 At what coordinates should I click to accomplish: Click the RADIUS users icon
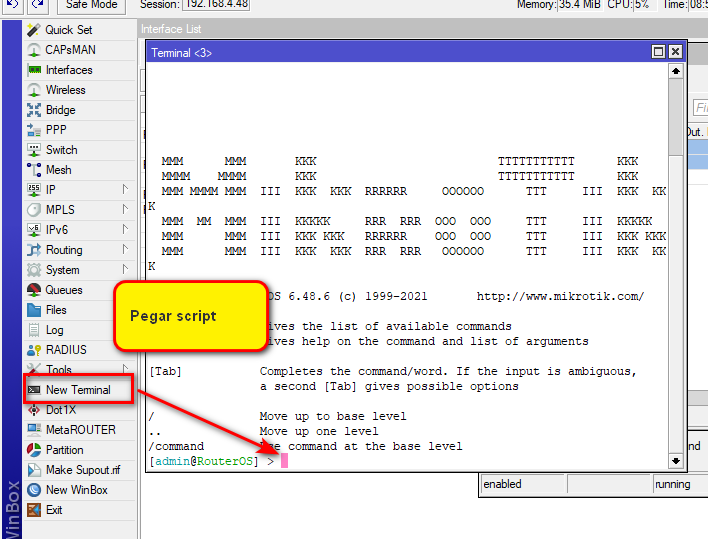(x=34, y=350)
